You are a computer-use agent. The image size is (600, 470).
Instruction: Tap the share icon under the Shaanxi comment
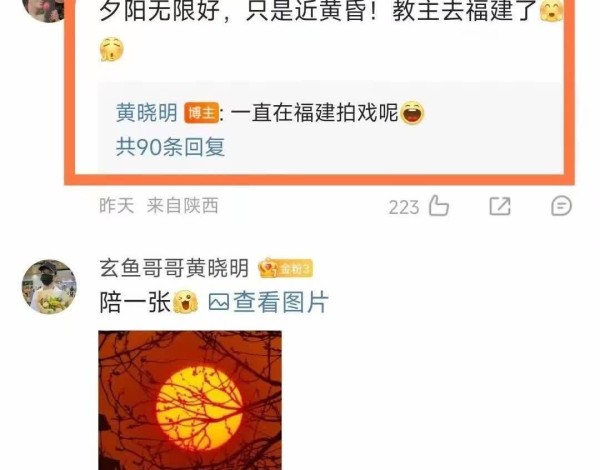click(x=500, y=206)
